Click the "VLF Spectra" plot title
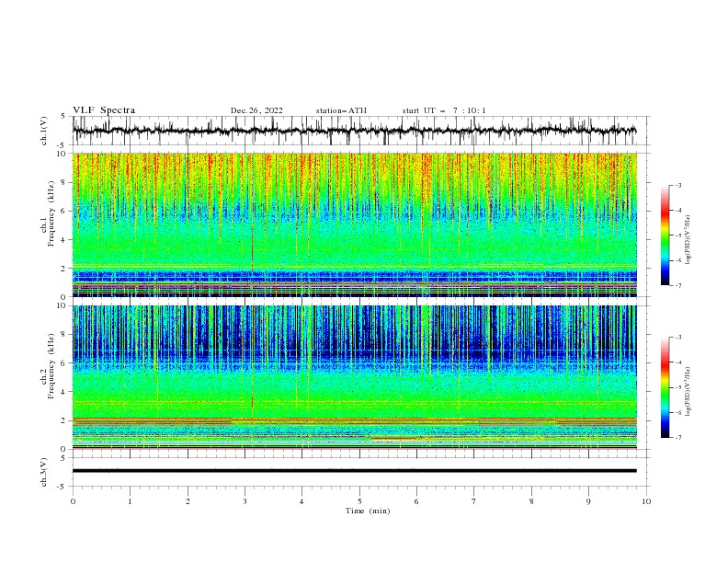Screen dimensions: 728x563 104,110
